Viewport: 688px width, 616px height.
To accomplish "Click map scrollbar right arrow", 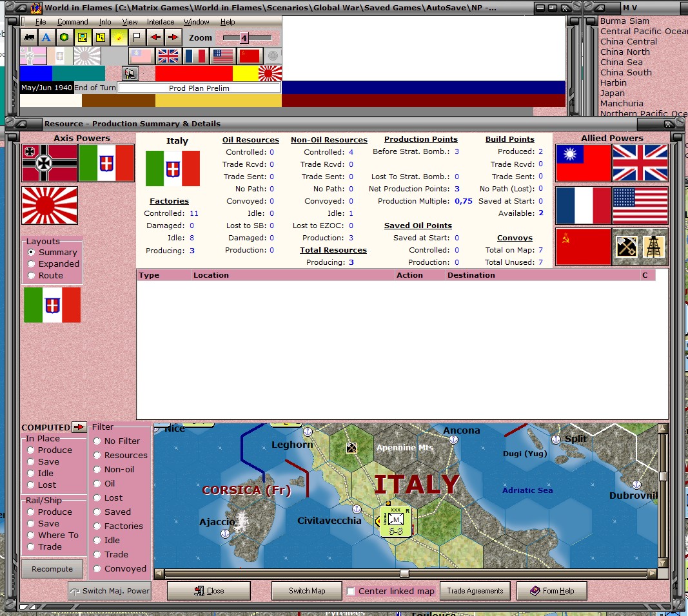I will click(x=652, y=573).
